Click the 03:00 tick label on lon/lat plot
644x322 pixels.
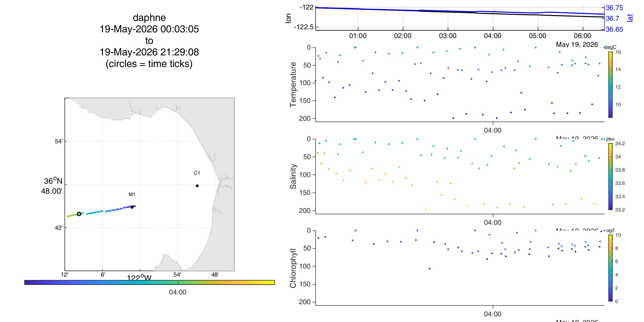[447, 36]
